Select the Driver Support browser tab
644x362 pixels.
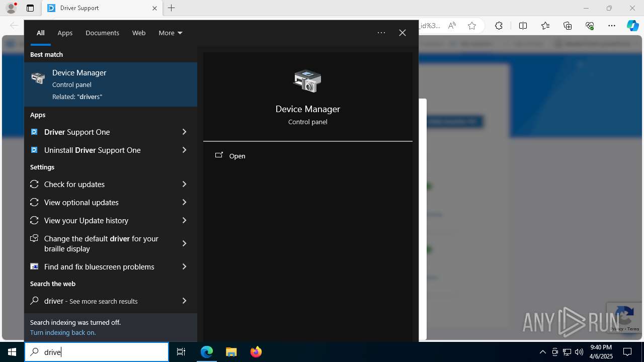[103, 8]
